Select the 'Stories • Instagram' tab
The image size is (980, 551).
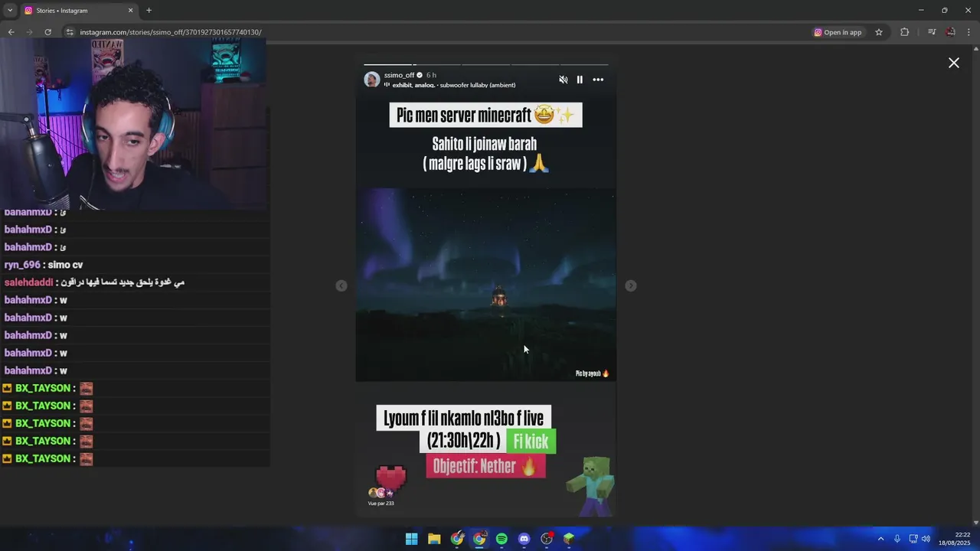tap(79, 11)
